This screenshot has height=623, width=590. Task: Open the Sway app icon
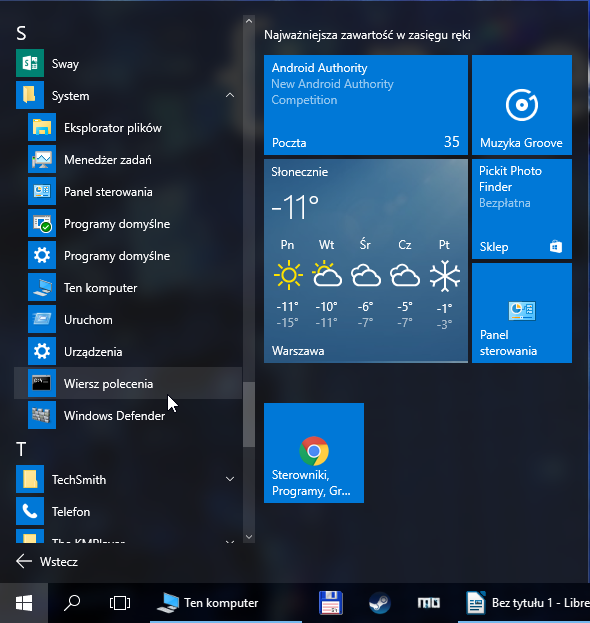click(30, 63)
